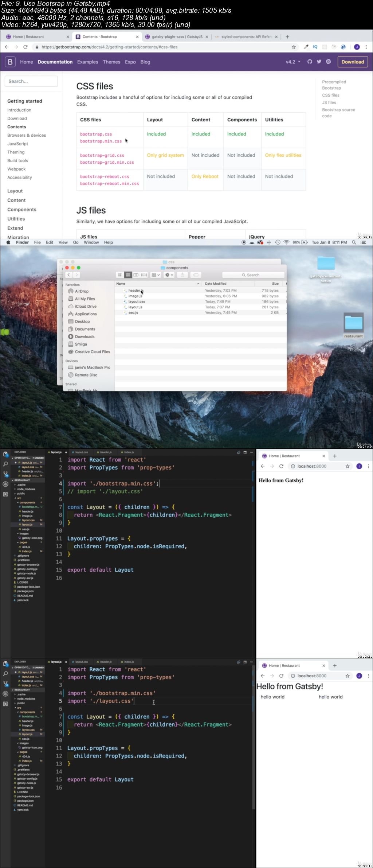Open Themes in Bootstrap navbar
Screen dimensions: 373x868
coord(111,62)
